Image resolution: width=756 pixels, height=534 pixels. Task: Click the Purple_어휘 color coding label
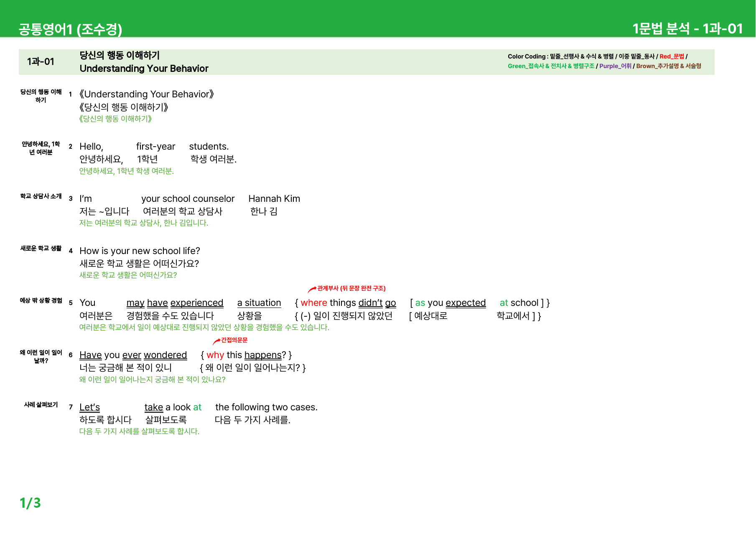coord(615,66)
